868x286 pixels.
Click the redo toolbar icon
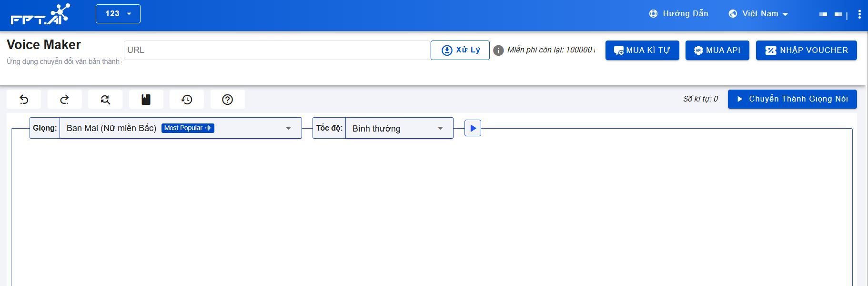(64, 99)
